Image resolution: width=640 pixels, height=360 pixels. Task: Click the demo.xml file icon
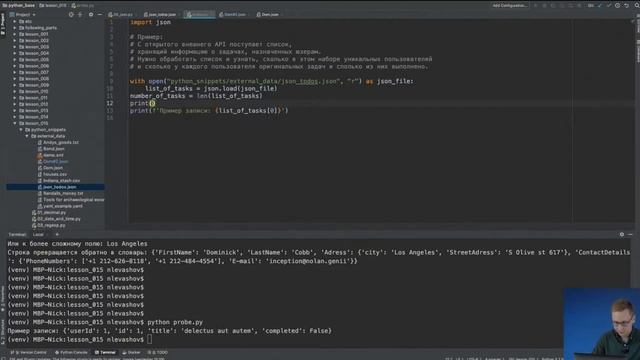tap(40, 155)
